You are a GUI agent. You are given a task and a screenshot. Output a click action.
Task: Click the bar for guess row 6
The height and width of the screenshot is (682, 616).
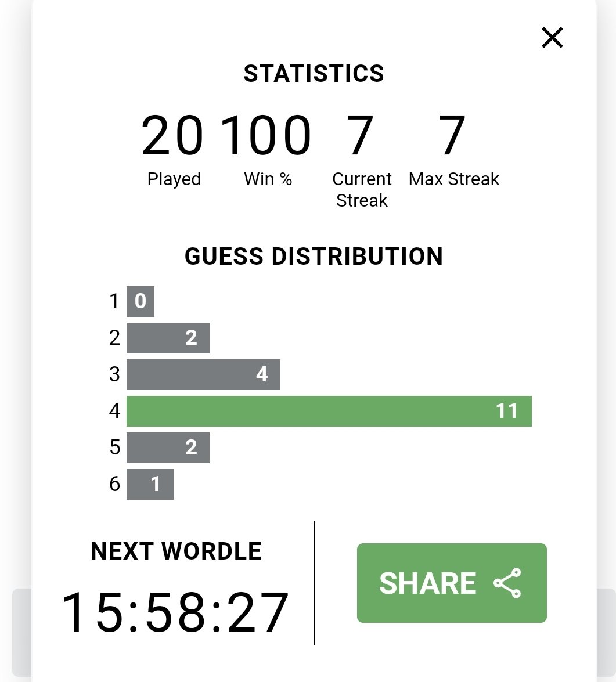click(x=150, y=484)
